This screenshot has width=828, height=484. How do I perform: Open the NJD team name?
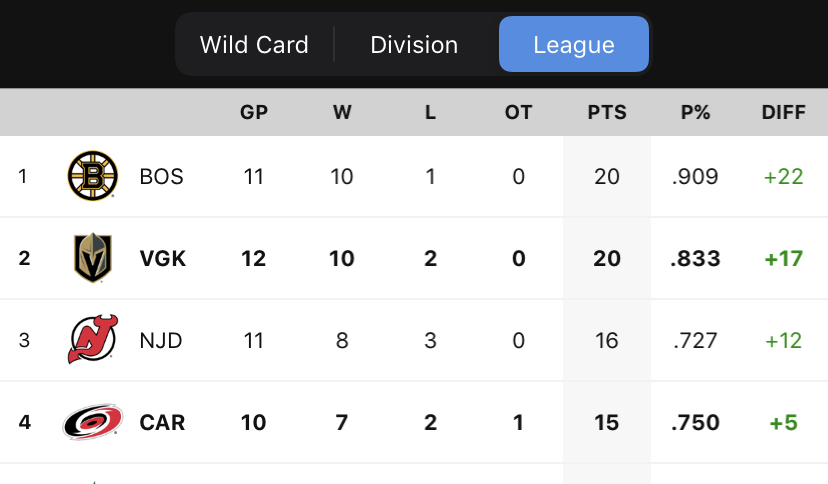pyautogui.click(x=161, y=340)
